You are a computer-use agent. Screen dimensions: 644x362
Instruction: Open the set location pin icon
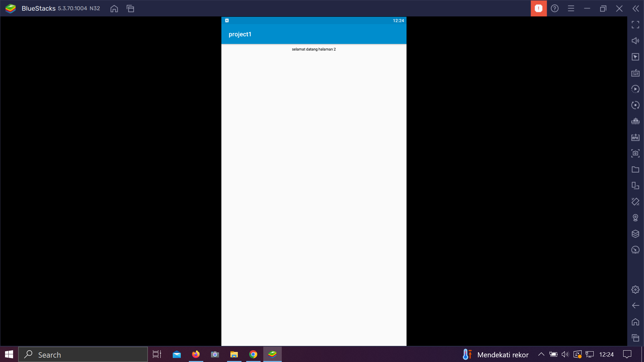click(635, 218)
